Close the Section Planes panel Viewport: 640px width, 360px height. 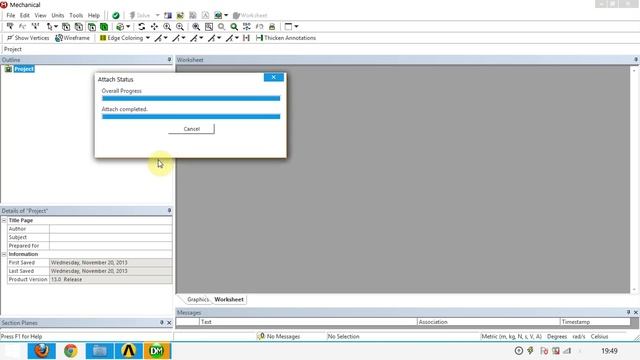point(169,323)
